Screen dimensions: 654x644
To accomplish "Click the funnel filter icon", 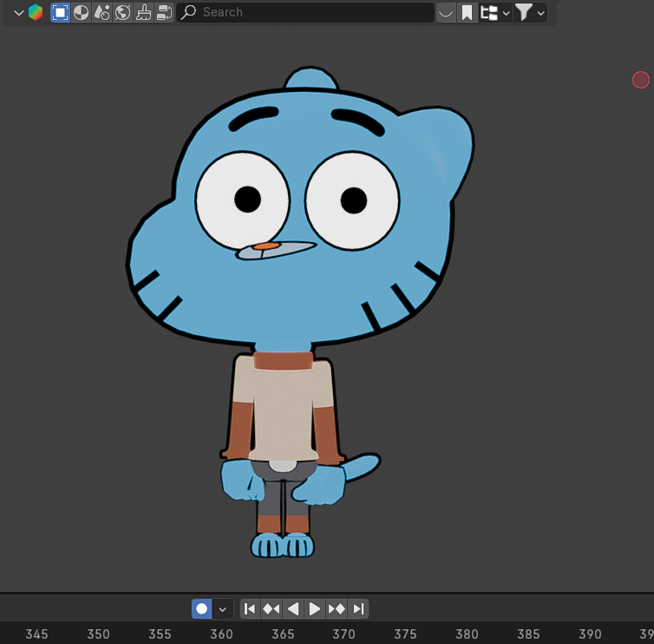I will 523,12.
